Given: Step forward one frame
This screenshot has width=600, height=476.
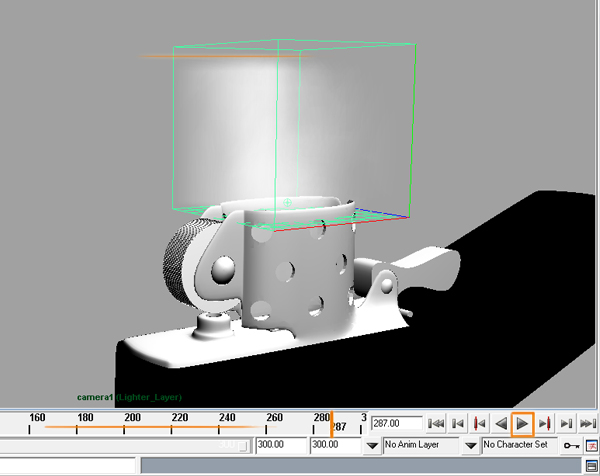Looking at the screenshot, I should click(566, 424).
